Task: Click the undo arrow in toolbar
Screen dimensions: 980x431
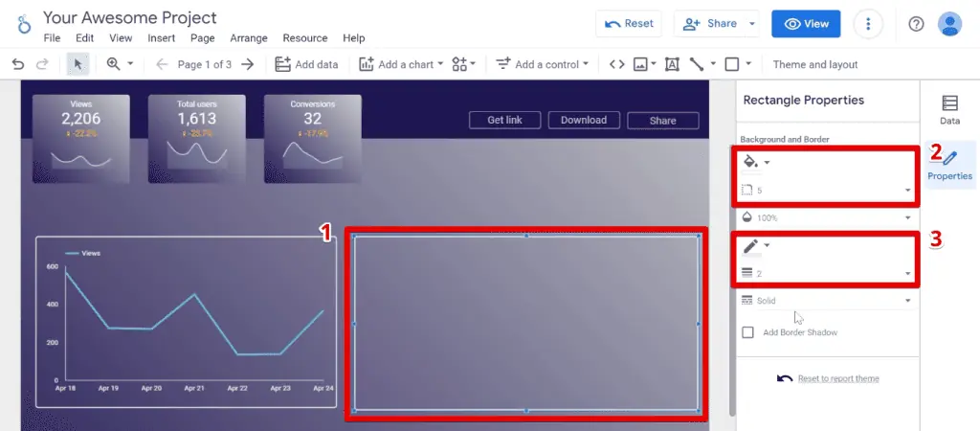Action: pos(17,64)
